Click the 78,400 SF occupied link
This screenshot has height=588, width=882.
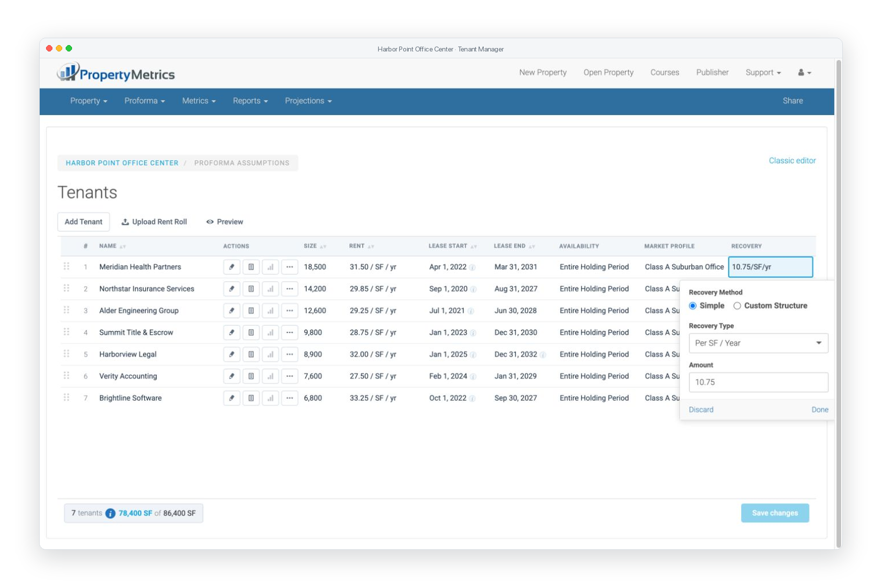(135, 514)
